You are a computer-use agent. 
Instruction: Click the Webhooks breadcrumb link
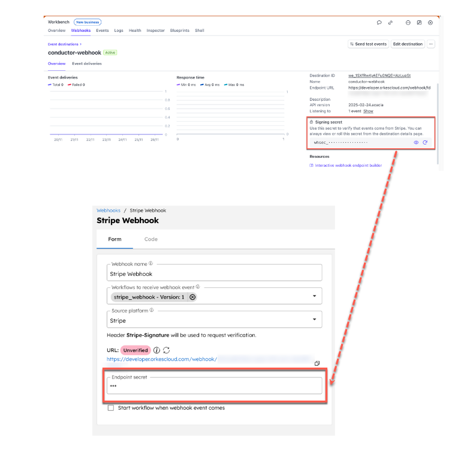pyautogui.click(x=109, y=211)
